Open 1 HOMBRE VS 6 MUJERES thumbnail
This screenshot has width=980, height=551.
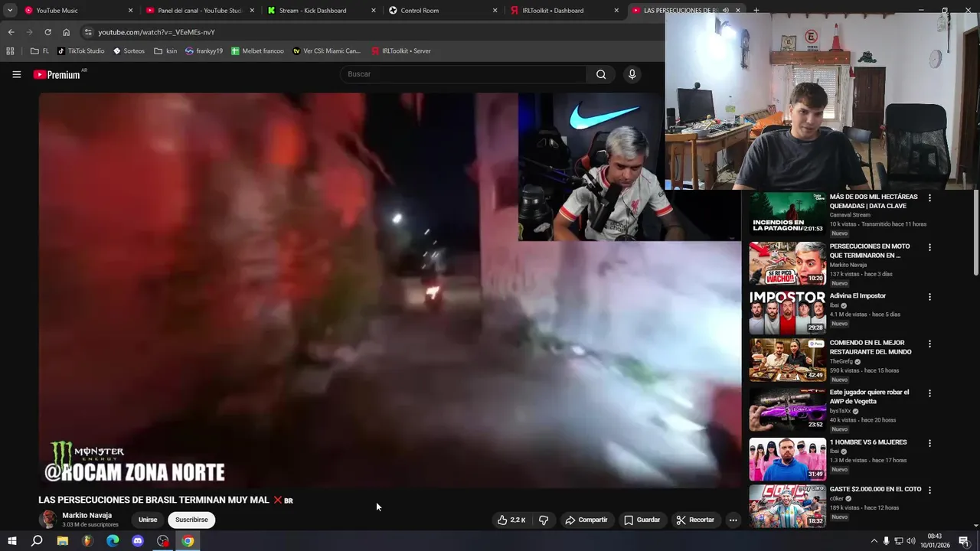787,458
